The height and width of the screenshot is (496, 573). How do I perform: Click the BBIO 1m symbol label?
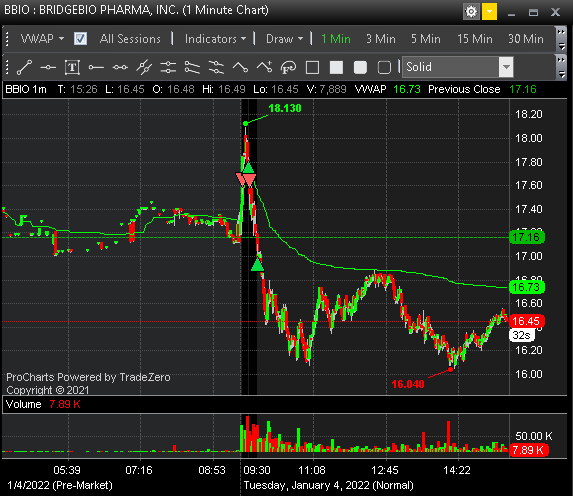(26, 89)
